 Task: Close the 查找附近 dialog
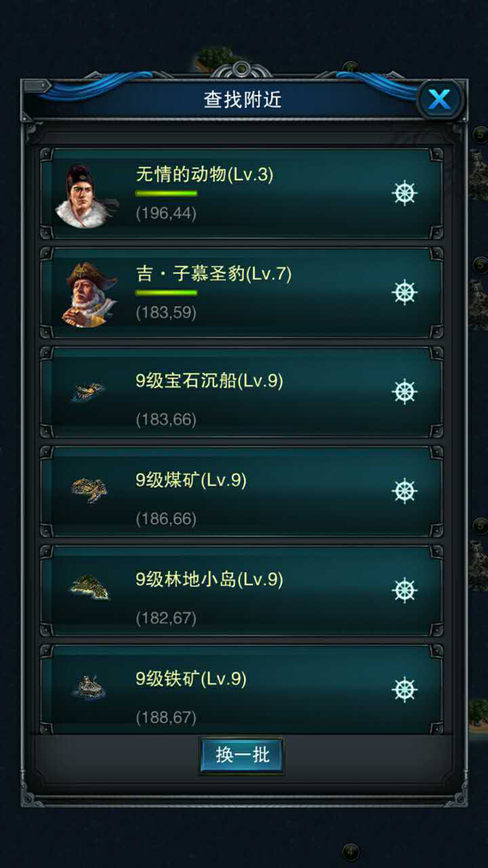click(x=439, y=99)
